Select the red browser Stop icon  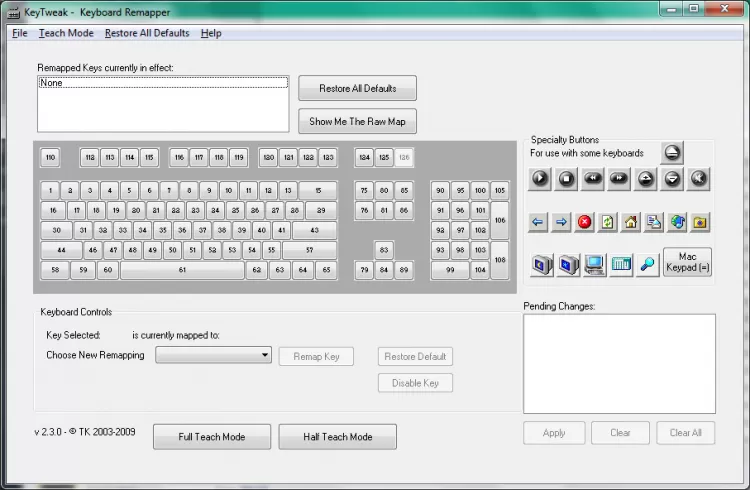pyautogui.click(x=585, y=222)
